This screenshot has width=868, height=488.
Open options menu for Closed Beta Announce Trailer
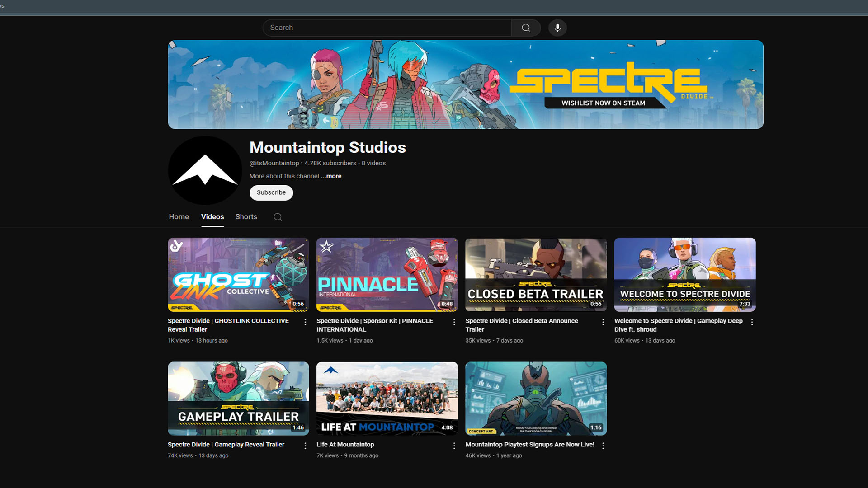click(603, 322)
